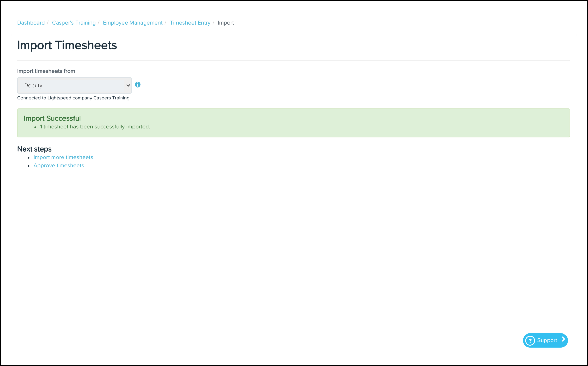Open the Support help widget
588x366 pixels.
[547, 340]
